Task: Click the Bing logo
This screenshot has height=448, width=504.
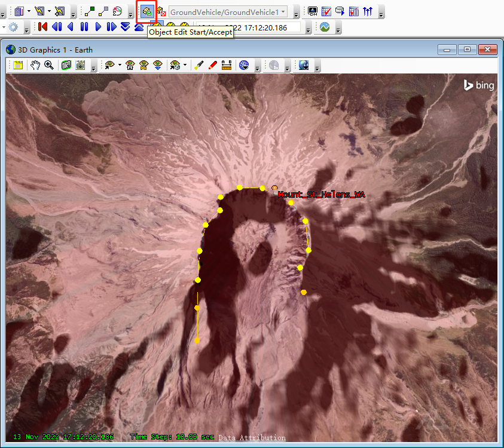Action: (x=479, y=85)
